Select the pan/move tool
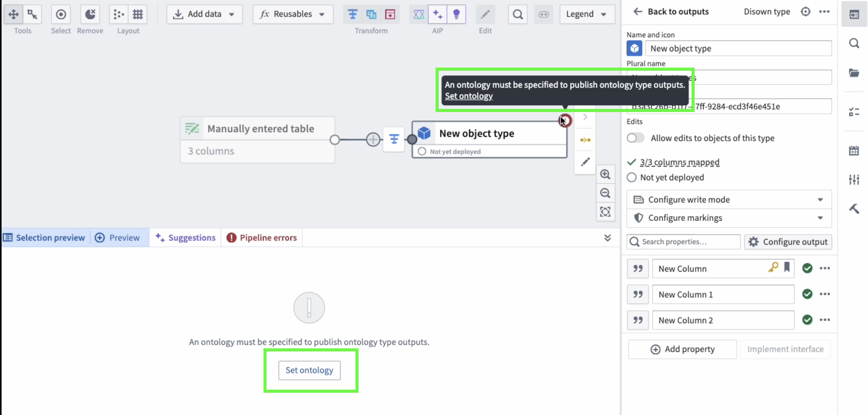The height and width of the screenshot is (415, 868). coord(13,14)
